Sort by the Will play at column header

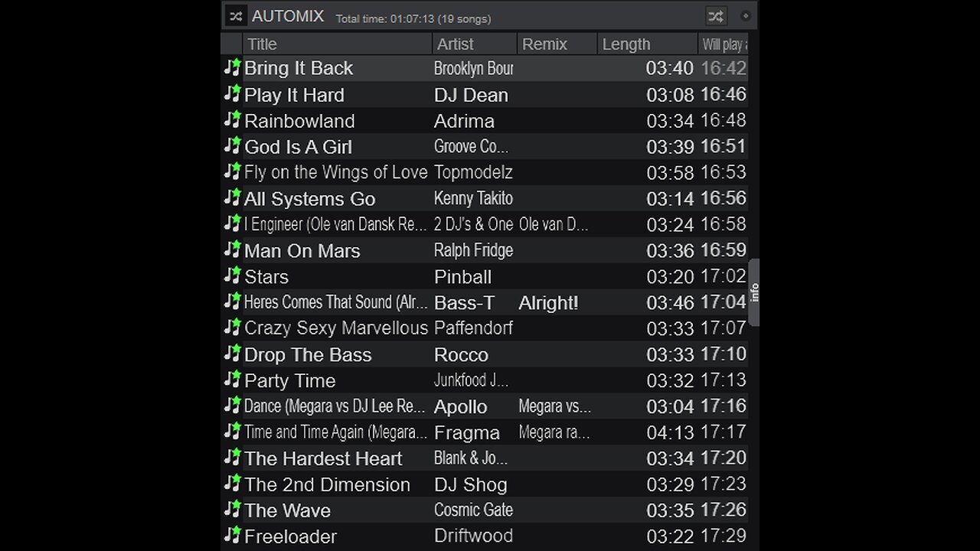[724, 44]
